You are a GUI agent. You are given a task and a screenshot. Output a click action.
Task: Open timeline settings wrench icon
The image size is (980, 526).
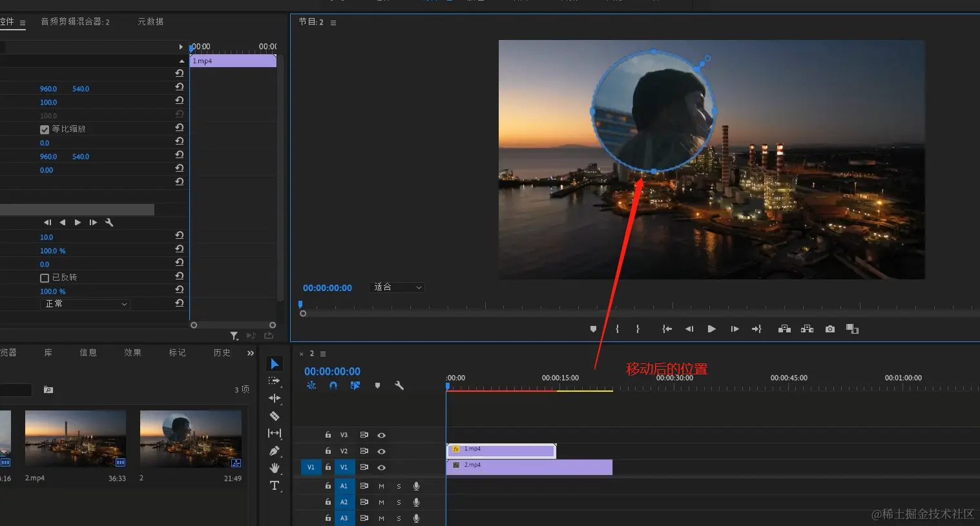[399, 385]
